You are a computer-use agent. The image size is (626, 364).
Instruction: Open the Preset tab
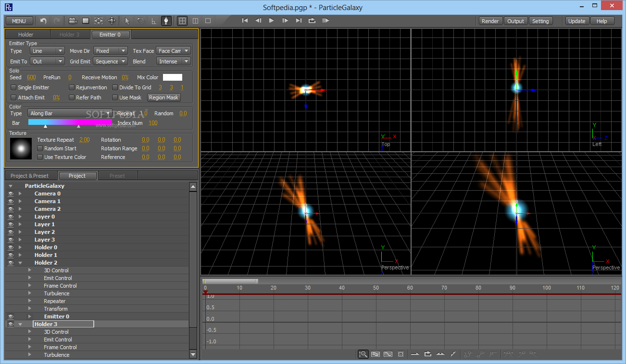click(x=117, y=176)
